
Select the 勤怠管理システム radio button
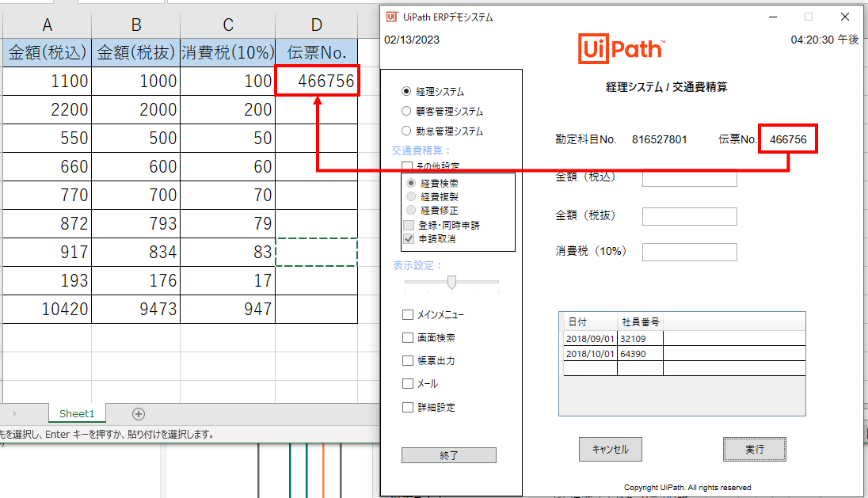point(406,131)
